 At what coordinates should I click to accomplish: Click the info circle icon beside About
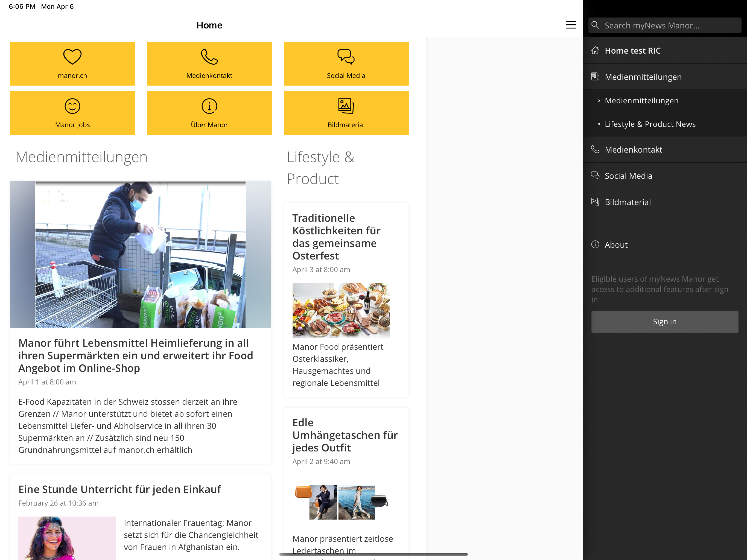pyautogui.click(x=595, y=244)
